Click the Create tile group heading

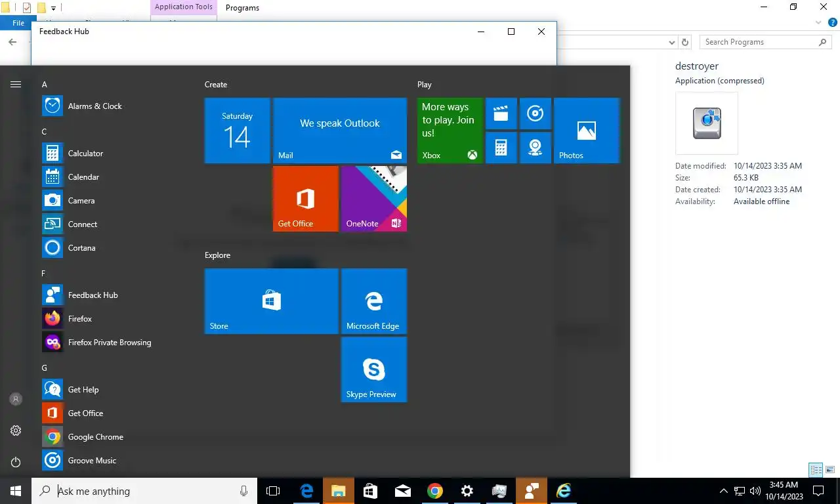[x=216, y=85]
